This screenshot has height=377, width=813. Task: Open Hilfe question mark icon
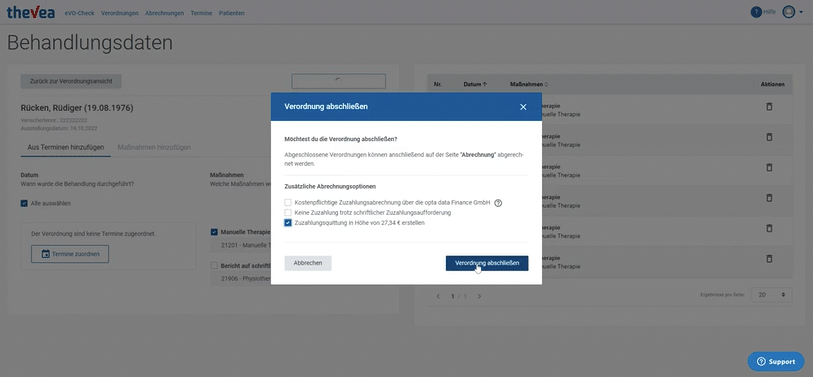tap(756, 12)
